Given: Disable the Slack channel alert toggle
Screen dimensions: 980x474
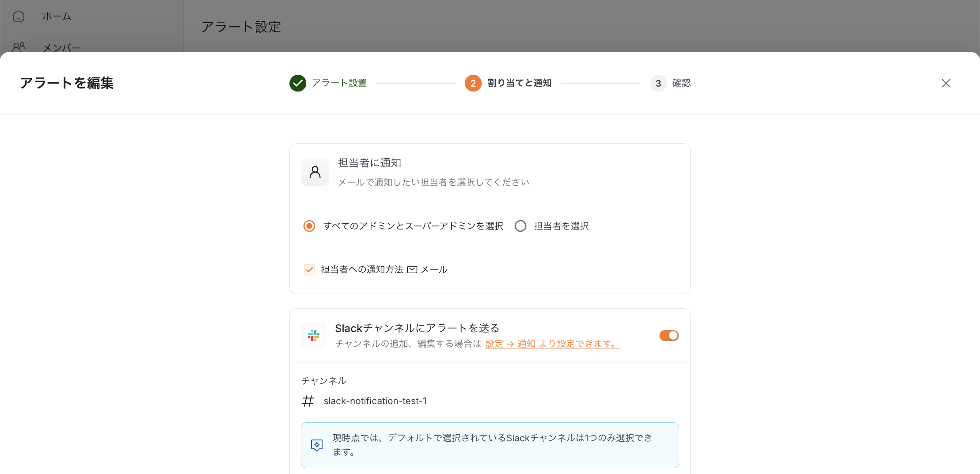Looking at the screenshot, I should coord(669,336).
